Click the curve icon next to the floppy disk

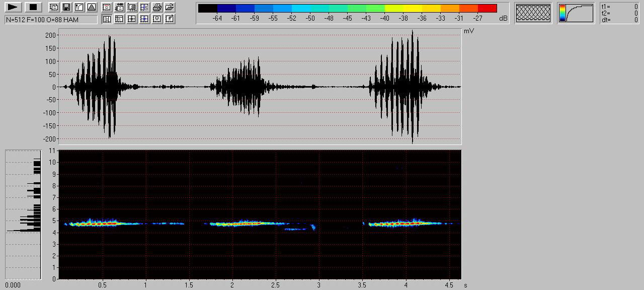[78, 7]
